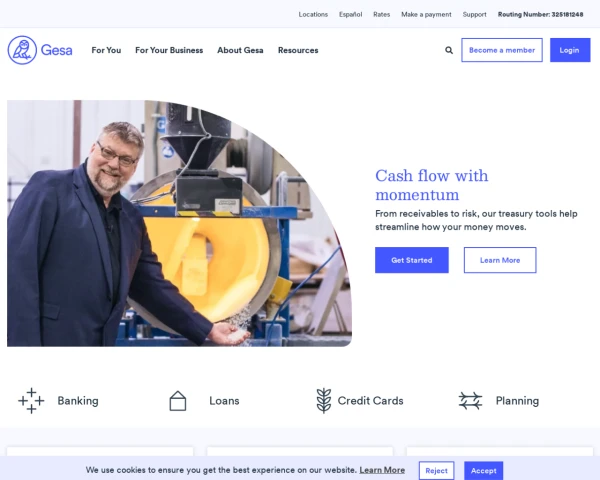This screenshot has height=480, width=600.
Task: Open the Locations link
Action: 313,15
